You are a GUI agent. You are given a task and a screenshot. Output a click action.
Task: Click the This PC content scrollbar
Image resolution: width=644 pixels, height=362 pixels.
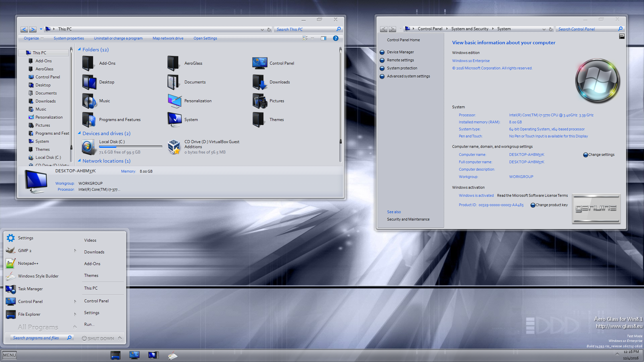point(340,104)
